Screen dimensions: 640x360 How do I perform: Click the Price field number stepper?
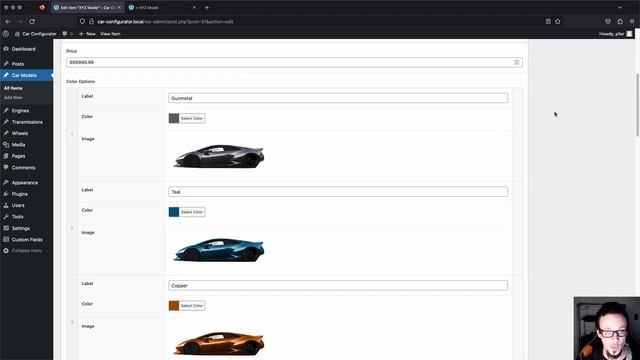[x=517, y=62]
